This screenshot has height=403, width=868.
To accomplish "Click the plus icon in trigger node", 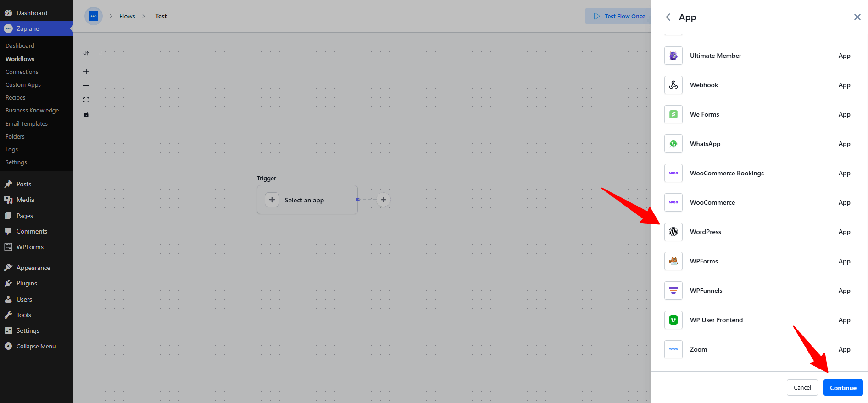I will [x=272, y=200].
